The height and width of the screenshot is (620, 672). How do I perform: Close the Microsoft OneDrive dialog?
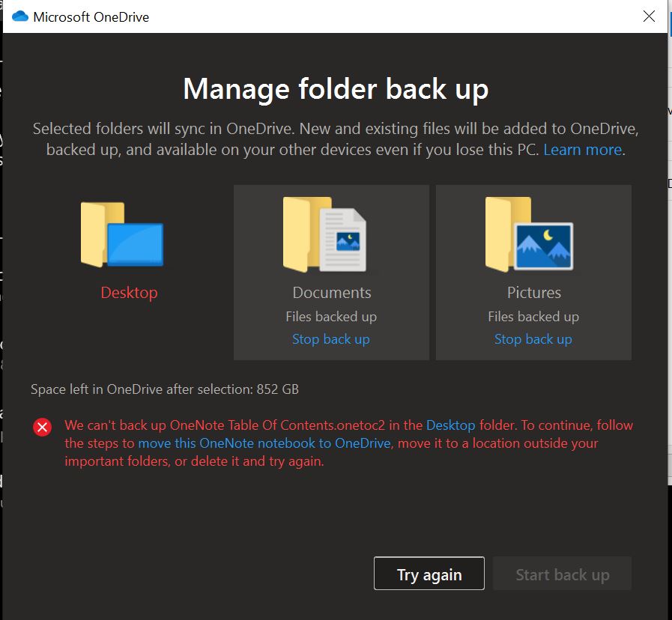[649, 16]
